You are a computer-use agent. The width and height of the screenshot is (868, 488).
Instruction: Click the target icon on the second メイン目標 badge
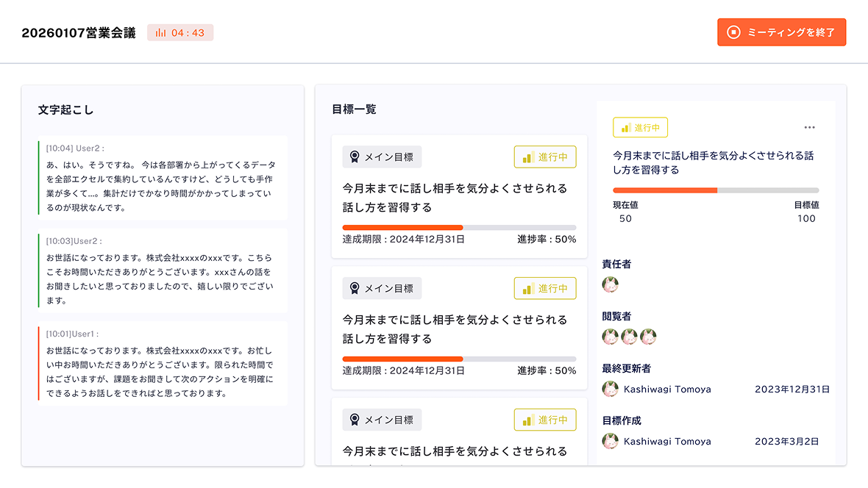353,288
